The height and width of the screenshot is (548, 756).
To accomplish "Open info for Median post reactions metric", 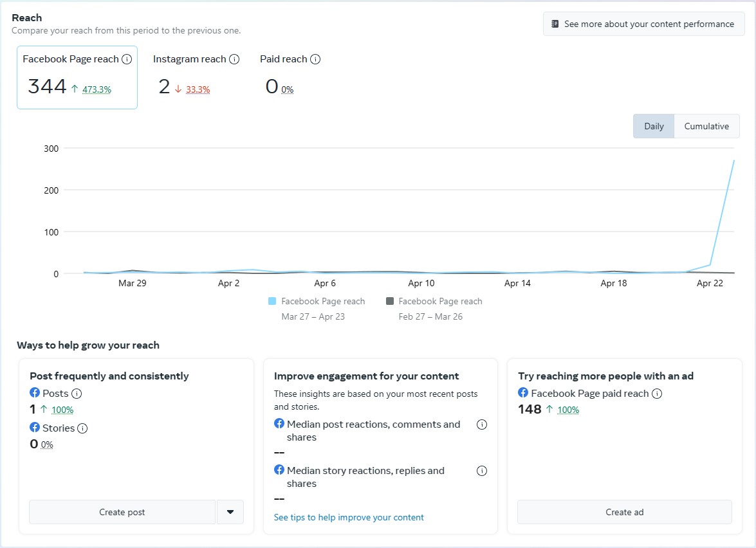I will click(482, 425).
